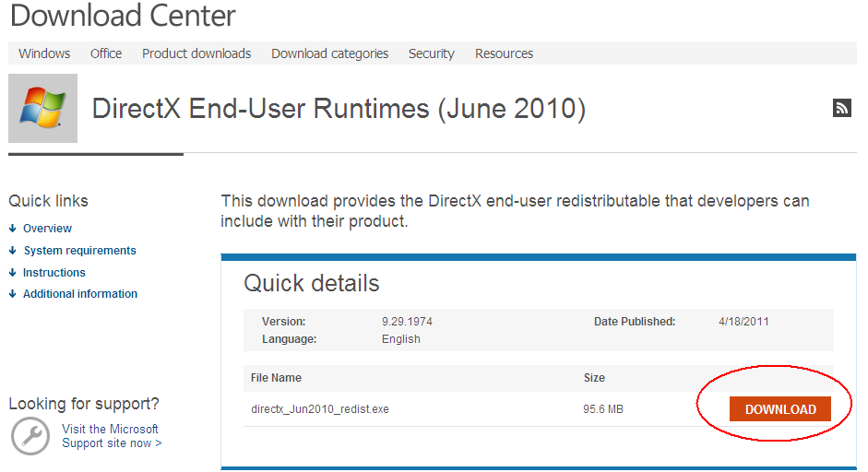
Task: Click the 95.6 MB size value
Action: pos(603,409)
